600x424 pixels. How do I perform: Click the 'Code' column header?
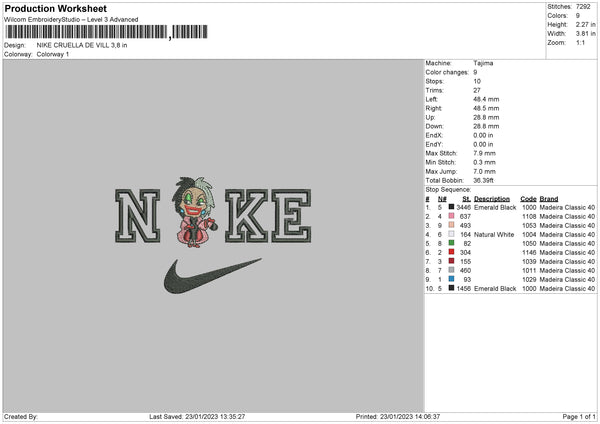(528, 199)
